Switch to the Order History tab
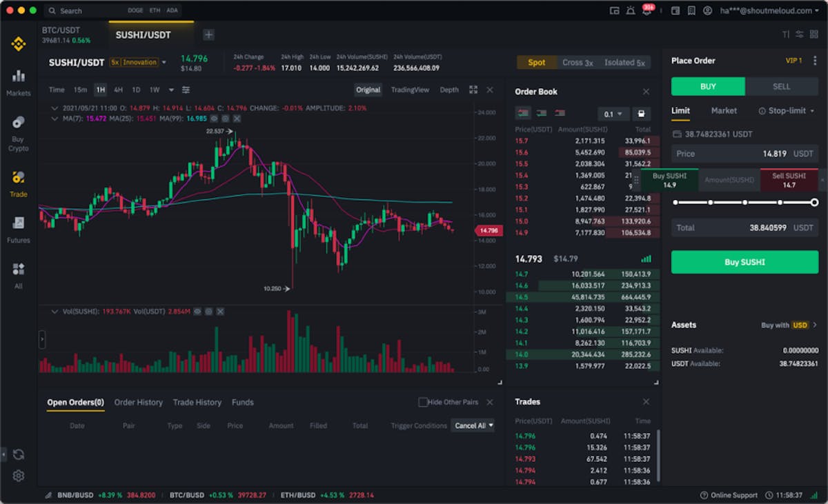 coord(139,403)
